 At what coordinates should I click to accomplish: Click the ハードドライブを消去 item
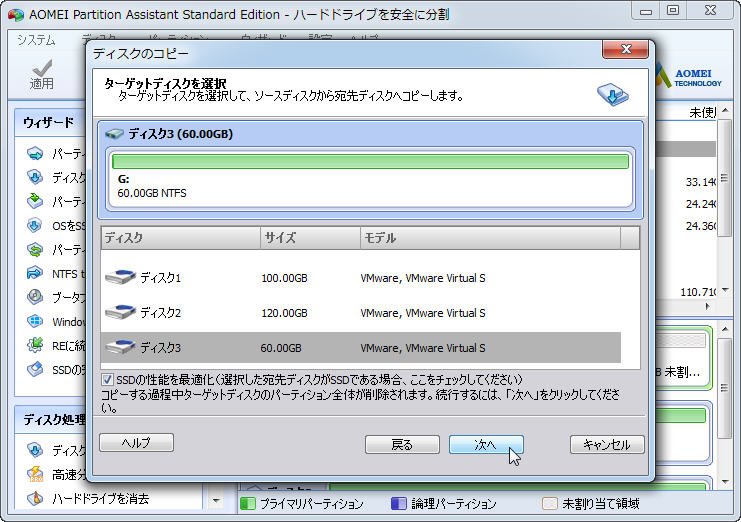tap(100, 499)
